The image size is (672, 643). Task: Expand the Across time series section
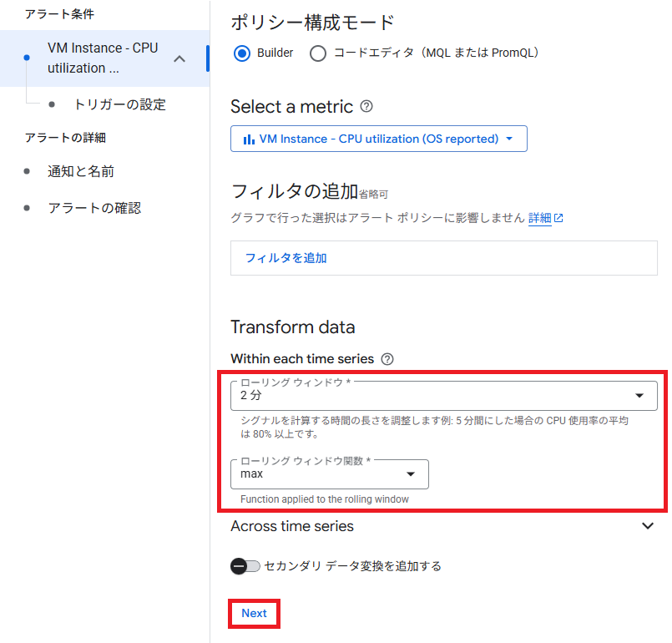point(648,526)
